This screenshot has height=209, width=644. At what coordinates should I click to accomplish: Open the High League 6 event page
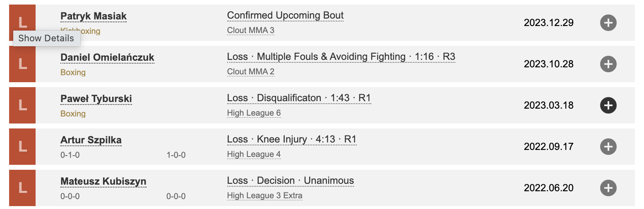pyautogui.click(x=254, y=113)
